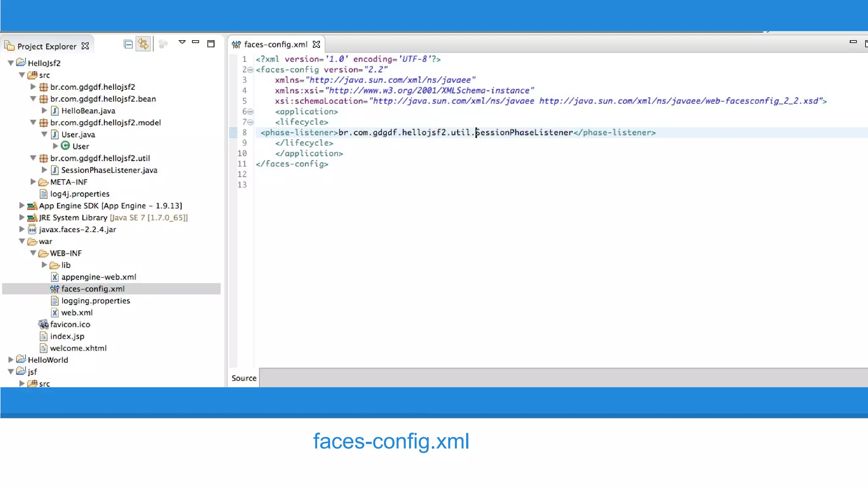Select User.java file icon
Screen dimensions: 868x488
tap(55, 134)
